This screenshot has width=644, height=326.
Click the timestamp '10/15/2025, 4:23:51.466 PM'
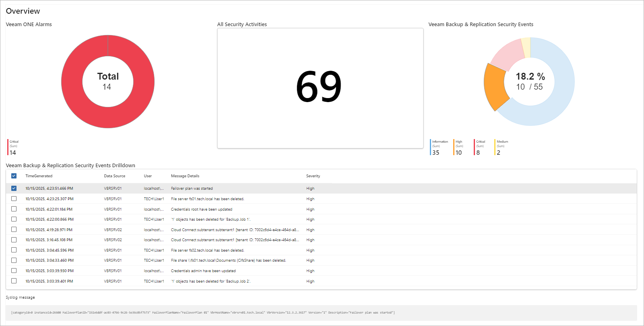[x=49, y=189]
